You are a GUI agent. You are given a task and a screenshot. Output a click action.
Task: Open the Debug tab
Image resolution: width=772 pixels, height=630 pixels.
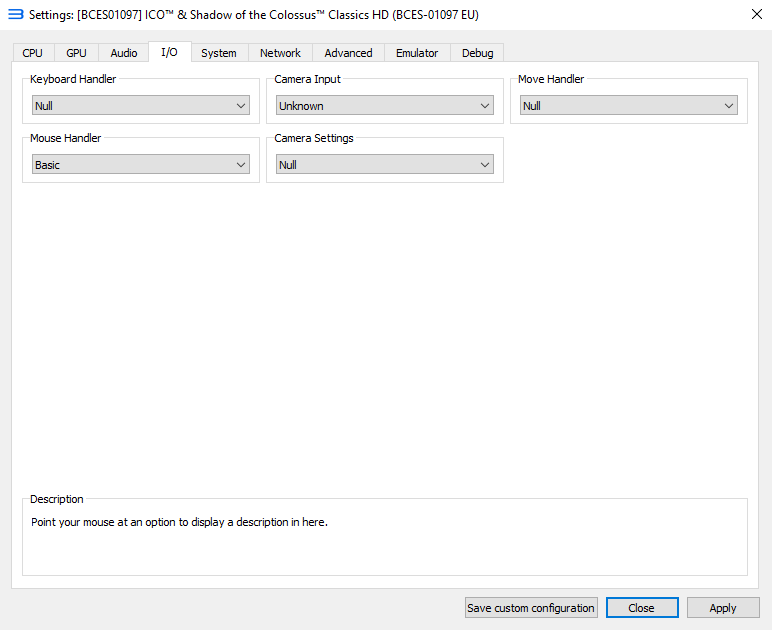(477, 53)
